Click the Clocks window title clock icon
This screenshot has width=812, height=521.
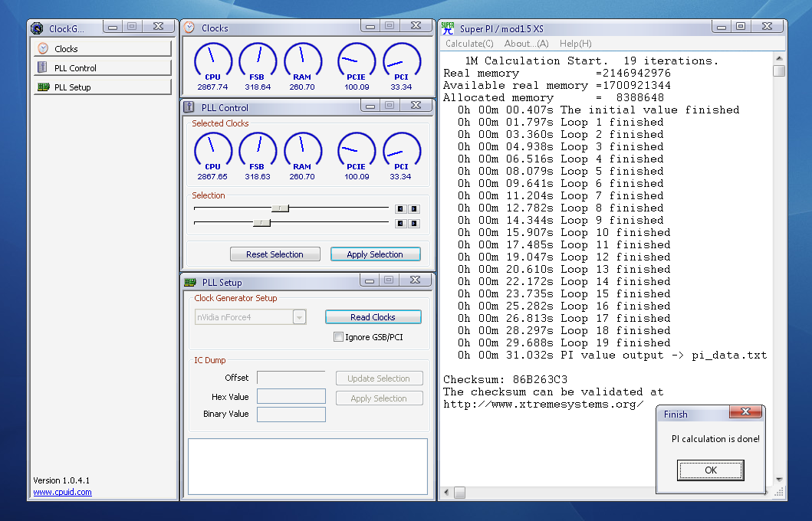(x=189, y=28)
